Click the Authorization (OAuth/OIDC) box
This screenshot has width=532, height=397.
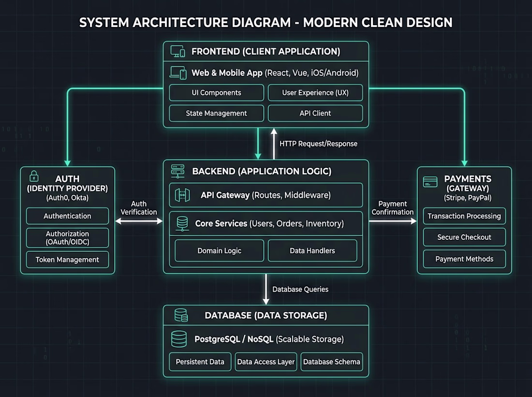click(68, 238)
